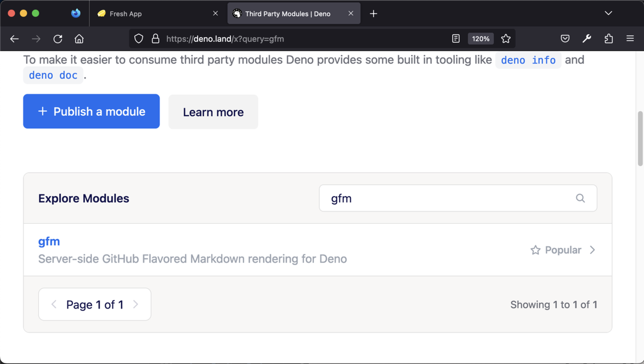Click the Popular star icon
This screenshot has width=644, height=364.
point(535,250)
